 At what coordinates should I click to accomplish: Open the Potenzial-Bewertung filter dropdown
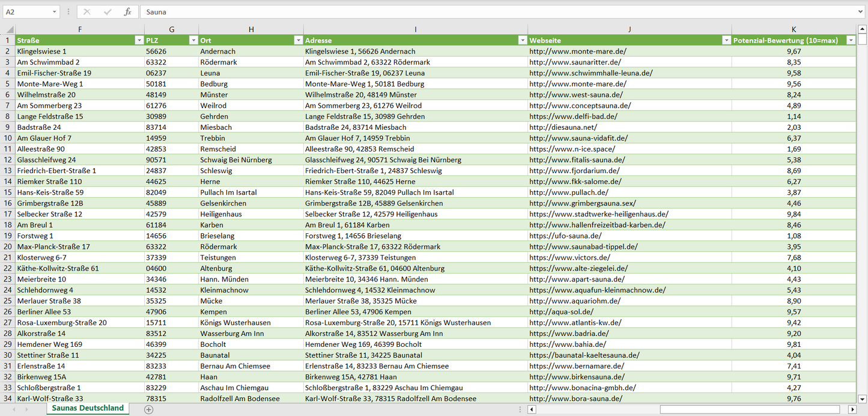(850, 40)
